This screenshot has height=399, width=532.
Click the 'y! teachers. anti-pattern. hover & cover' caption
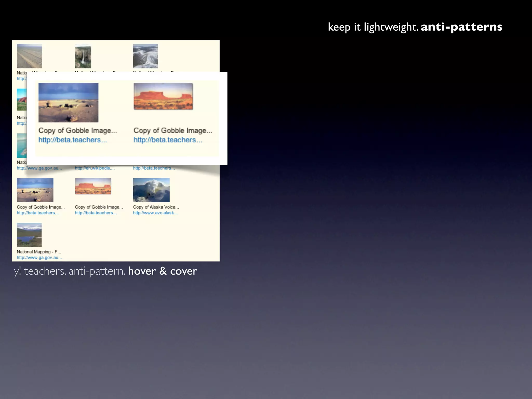point(105,271)
